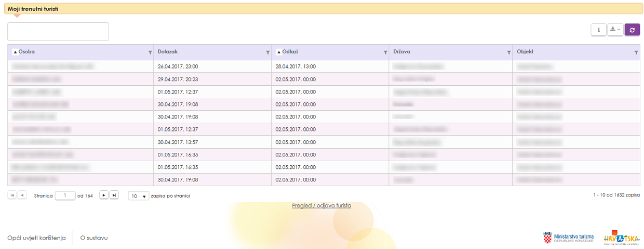The image size is (644, 249).
Task: Open the download export dropdown
Action: point(615,30)
